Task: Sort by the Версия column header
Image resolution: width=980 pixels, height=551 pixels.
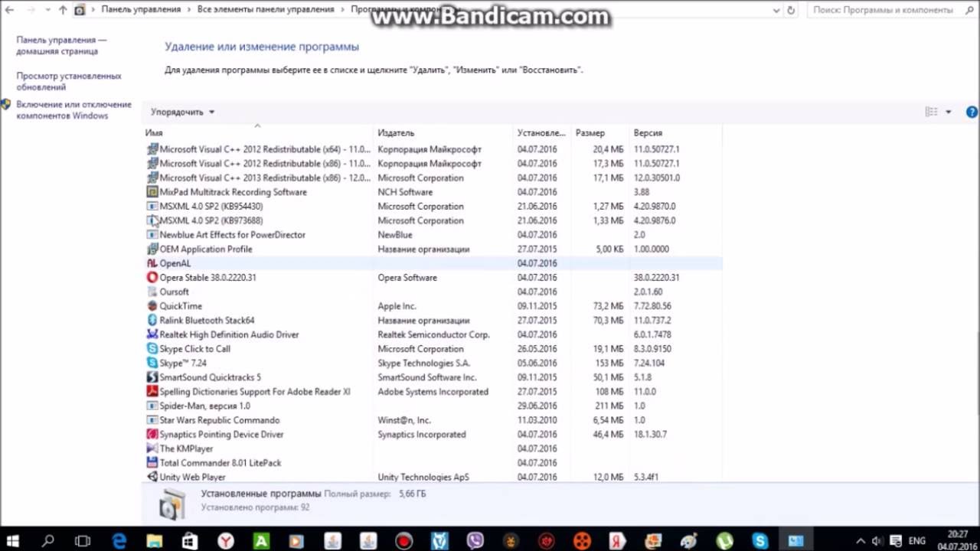Action: (675, 133)
